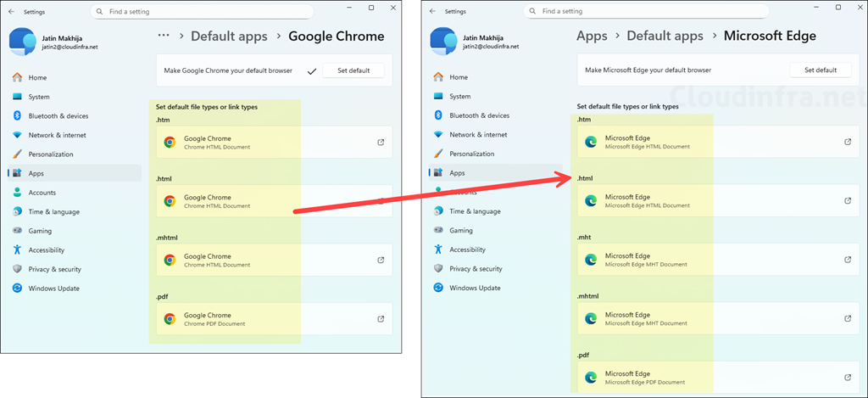Select Apps in left Settings window sidebar
This screenshot has height=398, width=868.
click(x=75, y=173)
